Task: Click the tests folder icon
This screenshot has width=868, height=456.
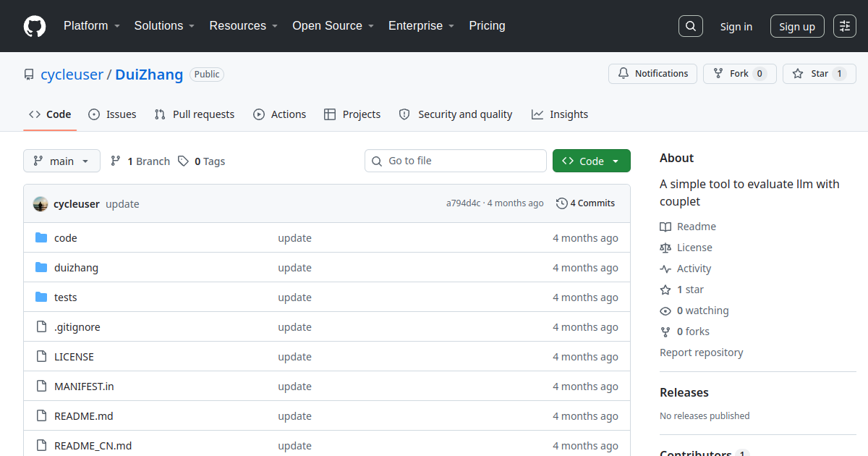Action: coord(41,297)
